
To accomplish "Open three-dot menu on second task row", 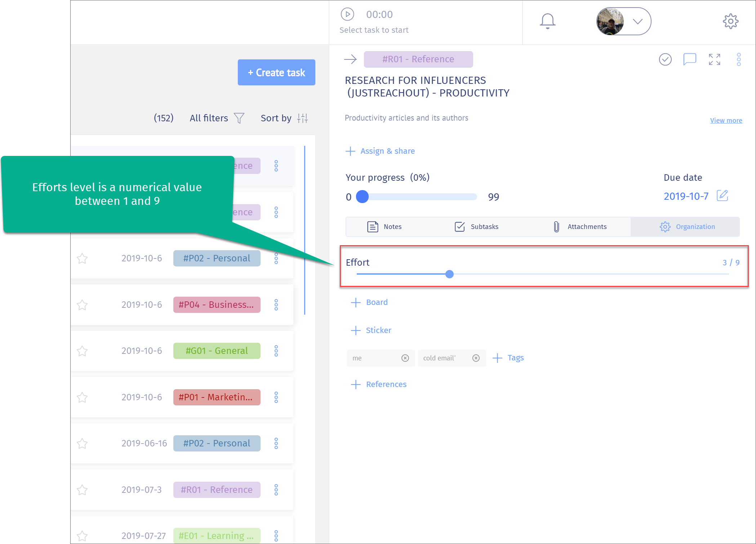I will coord(276,212).
